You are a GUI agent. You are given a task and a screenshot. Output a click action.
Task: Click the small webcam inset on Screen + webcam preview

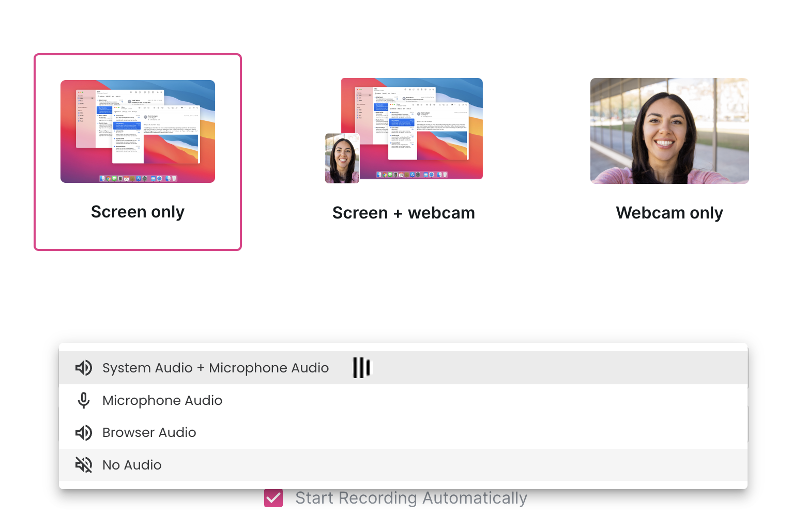coord(342,159)
